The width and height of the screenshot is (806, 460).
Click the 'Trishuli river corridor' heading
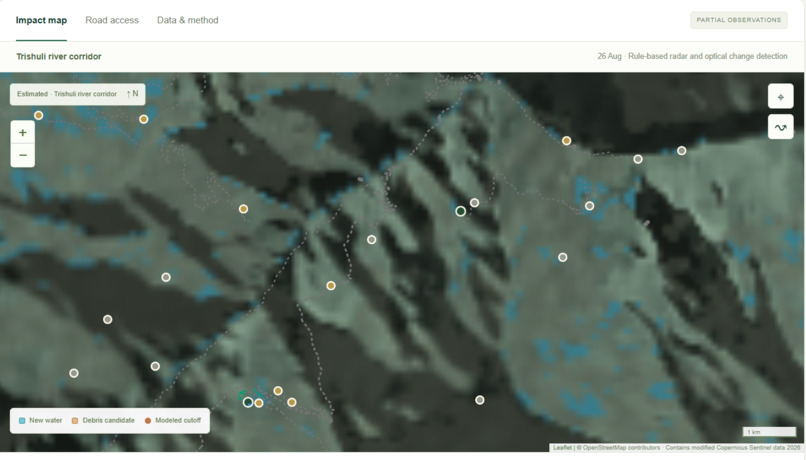[59, 57]
